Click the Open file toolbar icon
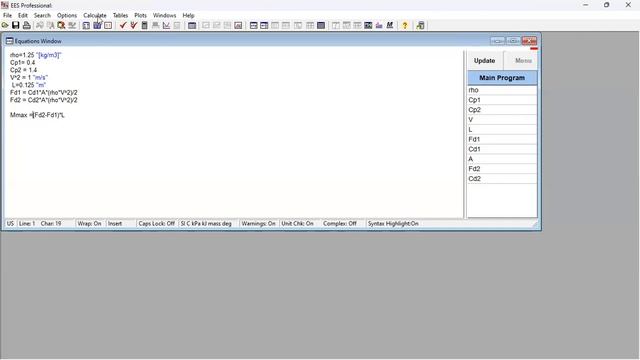 pyautogui.click(x=5, y=25)
